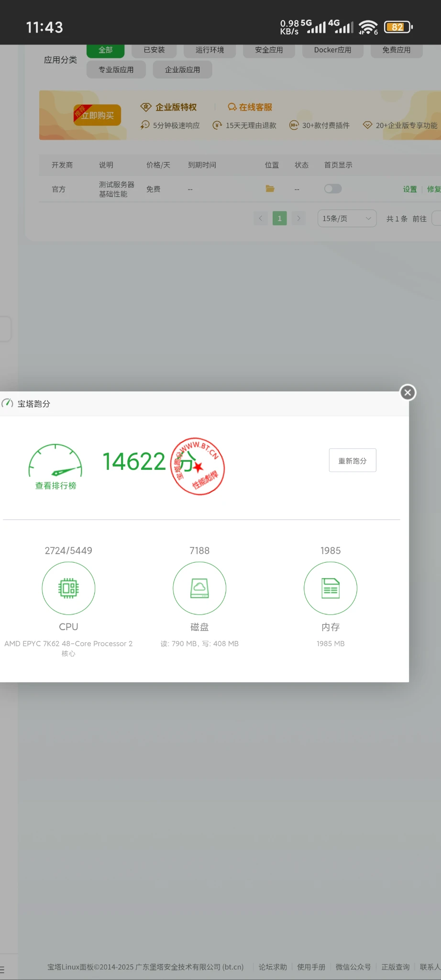Expand the 15条/页 page size dropdown

point(347,219)
